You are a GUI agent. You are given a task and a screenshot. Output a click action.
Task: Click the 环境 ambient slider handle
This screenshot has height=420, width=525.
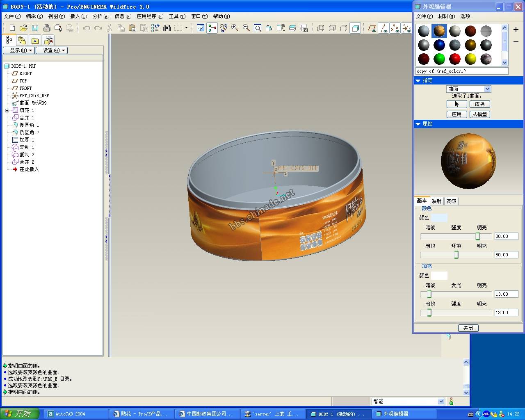456,255
